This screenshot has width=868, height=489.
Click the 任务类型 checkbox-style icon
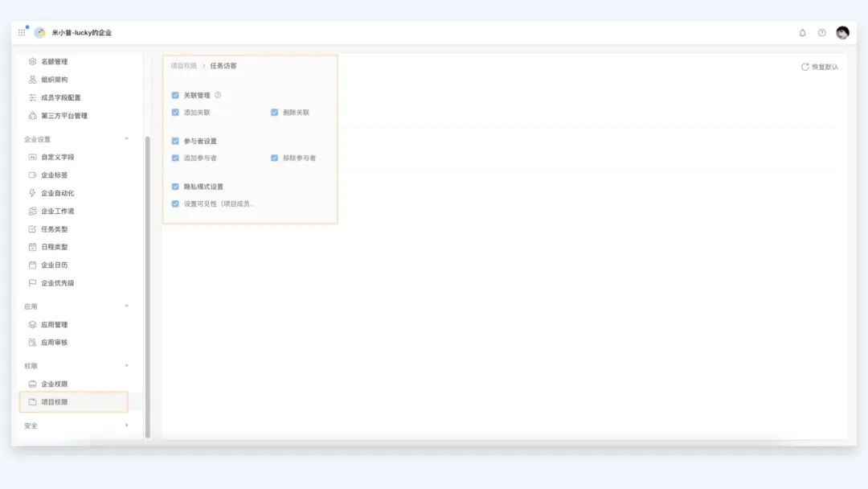tap(33, 229)
